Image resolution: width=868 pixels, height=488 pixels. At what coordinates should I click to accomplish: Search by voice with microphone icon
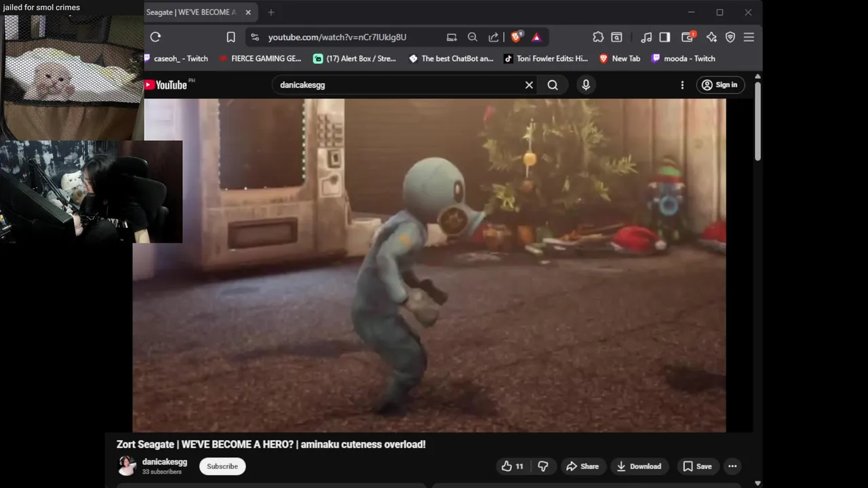coord(586,85)
